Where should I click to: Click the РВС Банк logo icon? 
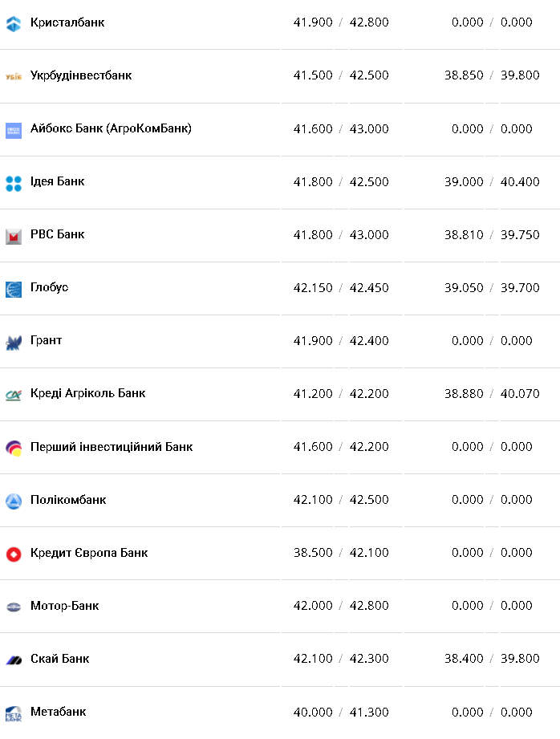point(13,236)
